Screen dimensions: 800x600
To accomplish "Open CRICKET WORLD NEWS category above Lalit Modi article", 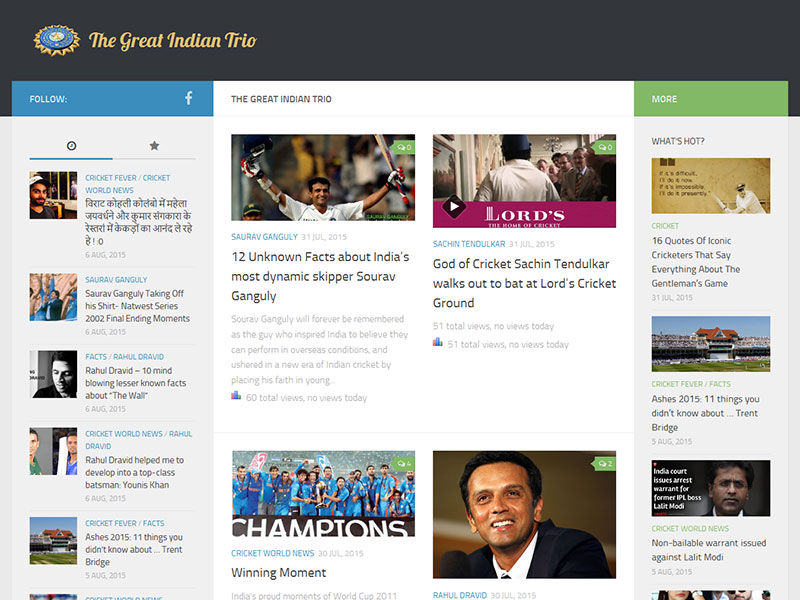I will coord(690,529).
